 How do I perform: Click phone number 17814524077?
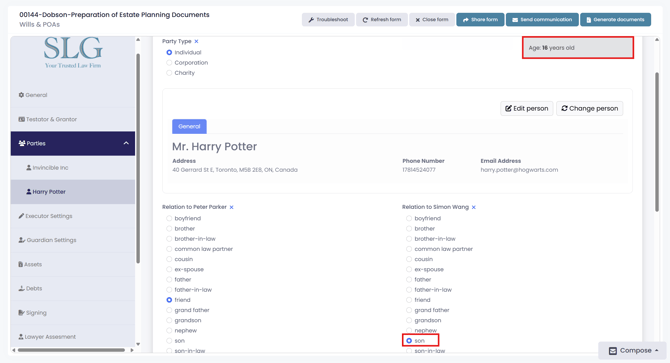tap(419, 170)
